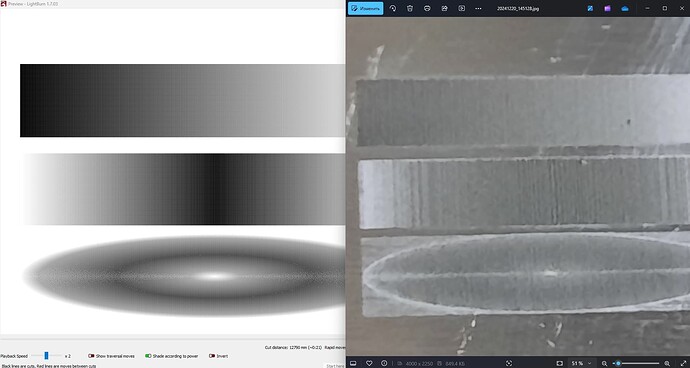Screen dimensions: 690x368
Task: Zoom in with the magnifier plus icon
Action: [667, 363]
